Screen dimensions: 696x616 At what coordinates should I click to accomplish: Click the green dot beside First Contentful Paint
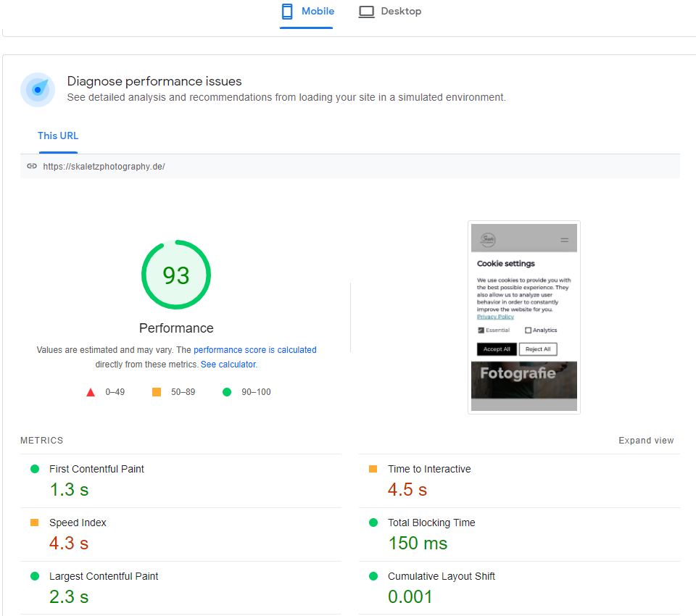[35, 469]
